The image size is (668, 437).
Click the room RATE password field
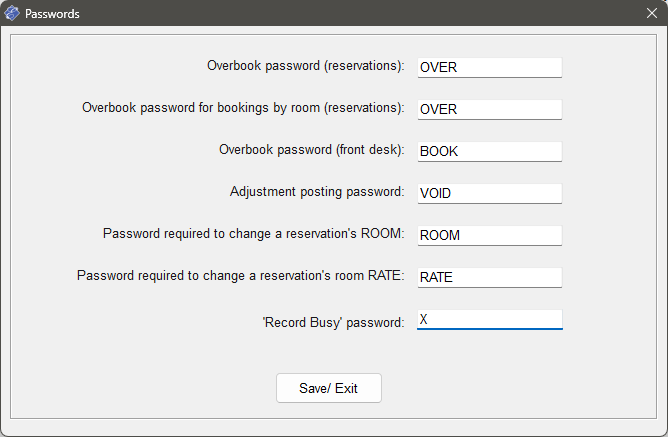point(489,277)
